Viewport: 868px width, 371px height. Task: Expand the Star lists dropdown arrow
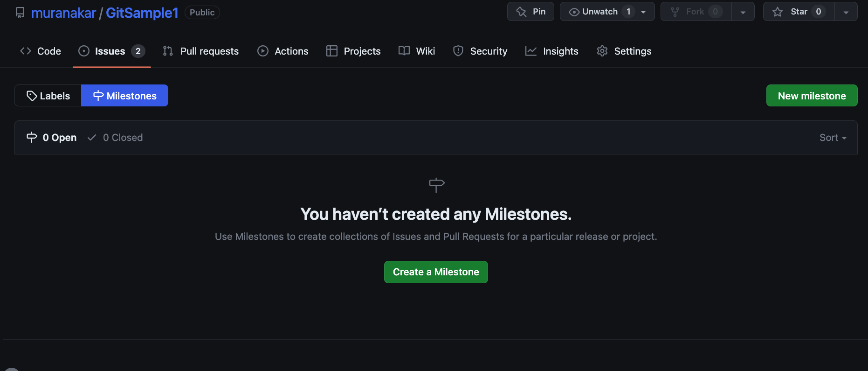pyautogui.click(x=846, y=12)
